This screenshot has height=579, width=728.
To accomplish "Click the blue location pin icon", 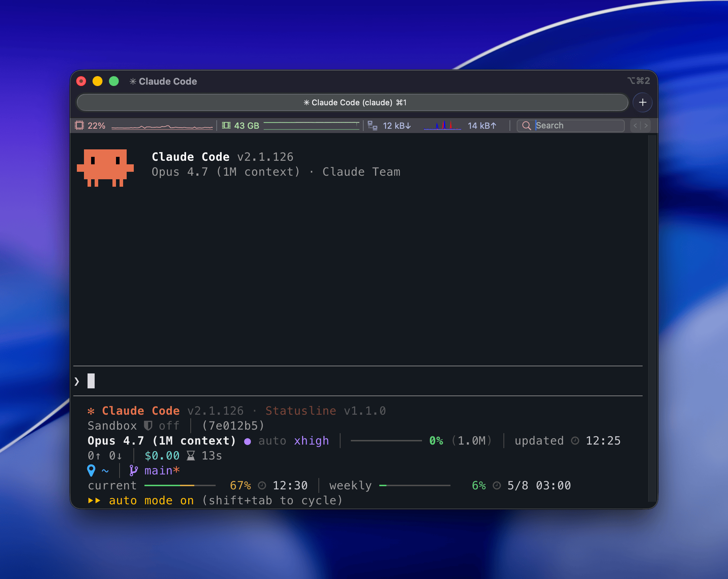I will coord(91,471).
